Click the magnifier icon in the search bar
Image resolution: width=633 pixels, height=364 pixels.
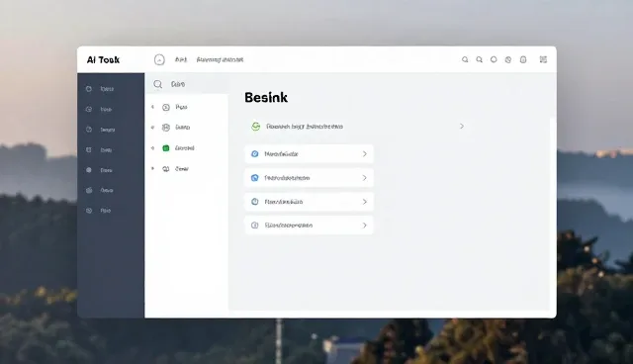(158, 84)
